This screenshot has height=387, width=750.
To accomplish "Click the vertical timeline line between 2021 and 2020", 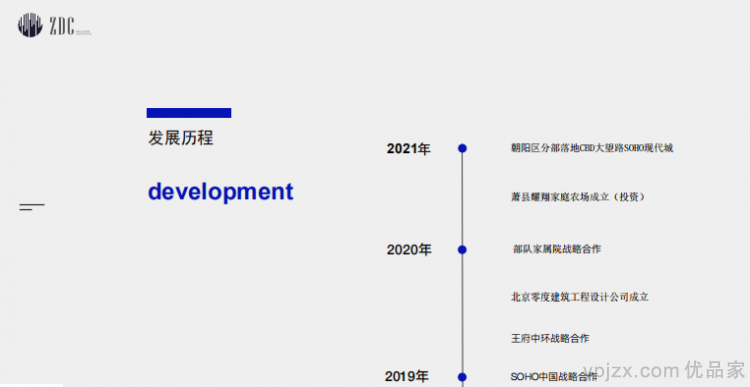I will point(462,199).
